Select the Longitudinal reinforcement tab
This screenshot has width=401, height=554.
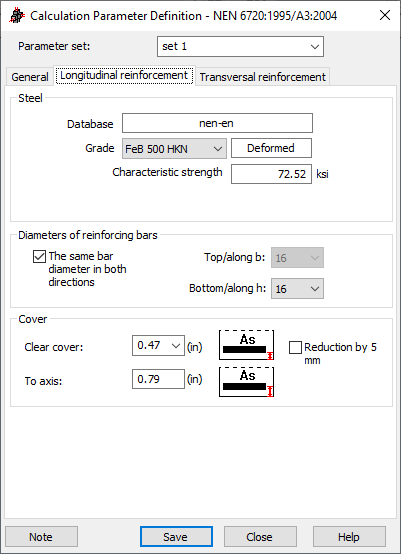pos(124,75)
